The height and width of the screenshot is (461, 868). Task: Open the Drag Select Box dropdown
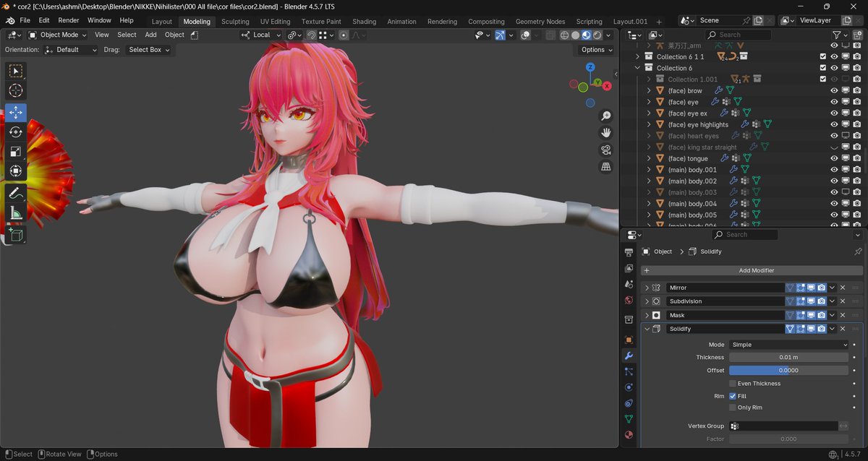tap(148, 50)
